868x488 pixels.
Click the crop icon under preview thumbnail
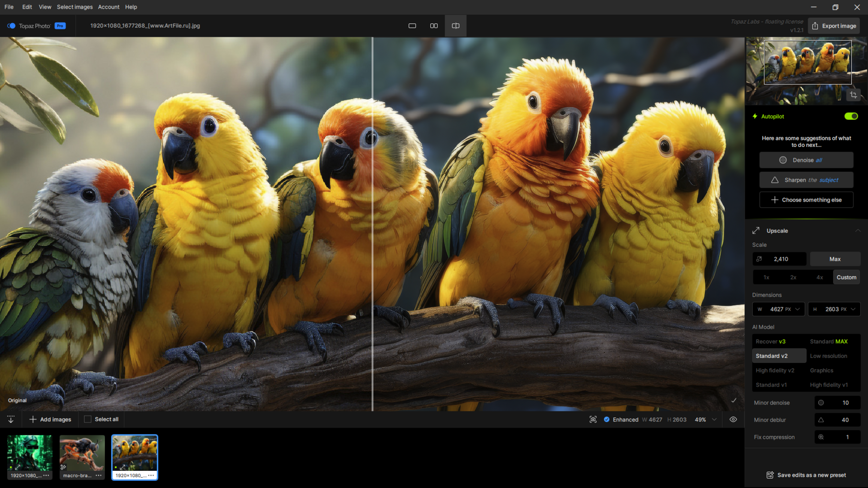point(853,95)
